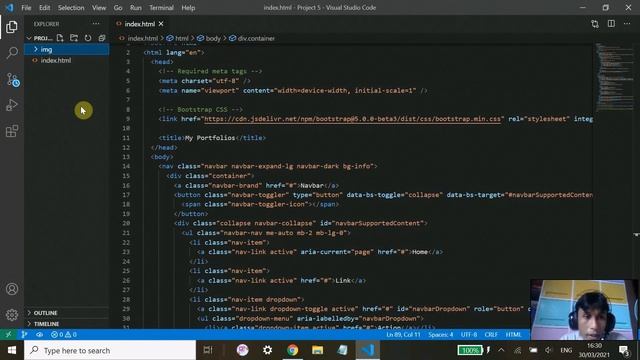Click the My Portfolios title text in code

tap(210, 138)
